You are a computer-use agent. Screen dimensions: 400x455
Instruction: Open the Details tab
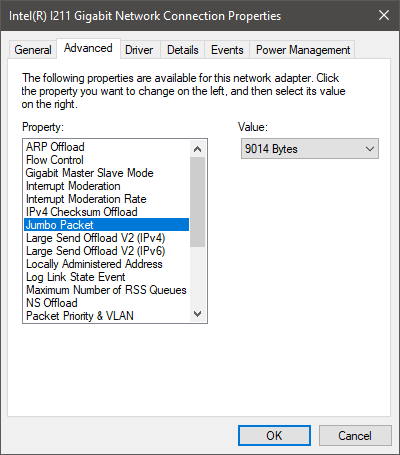pos(183,50)
